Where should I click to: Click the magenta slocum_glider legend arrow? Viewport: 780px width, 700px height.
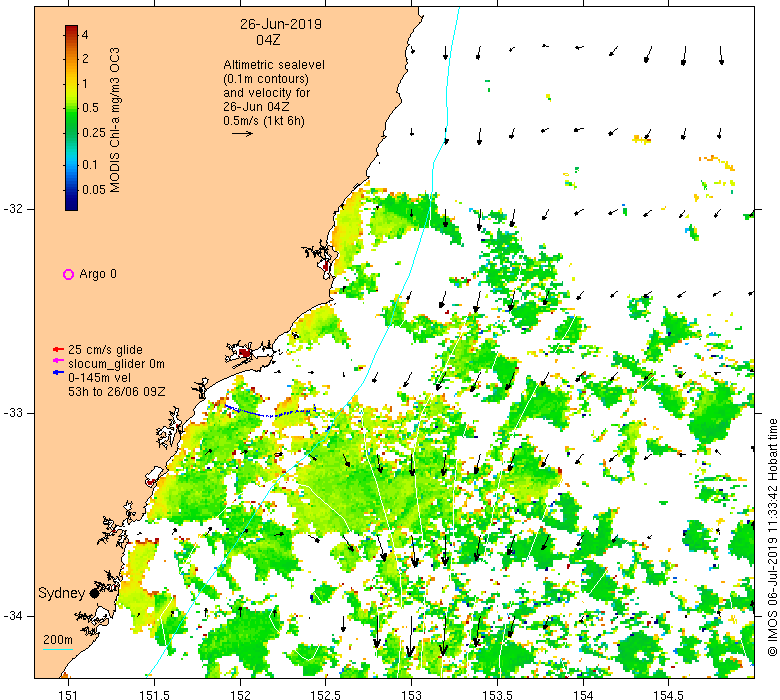click(x=59, y=360)
